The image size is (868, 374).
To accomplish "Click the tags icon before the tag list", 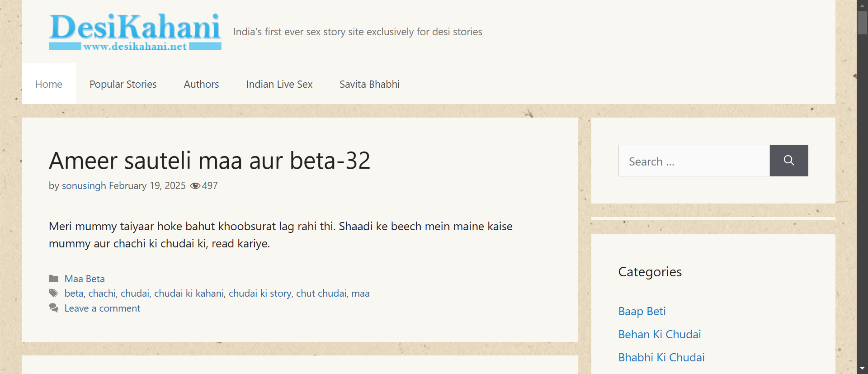I will pyautogui.click(x=54, y=294).
